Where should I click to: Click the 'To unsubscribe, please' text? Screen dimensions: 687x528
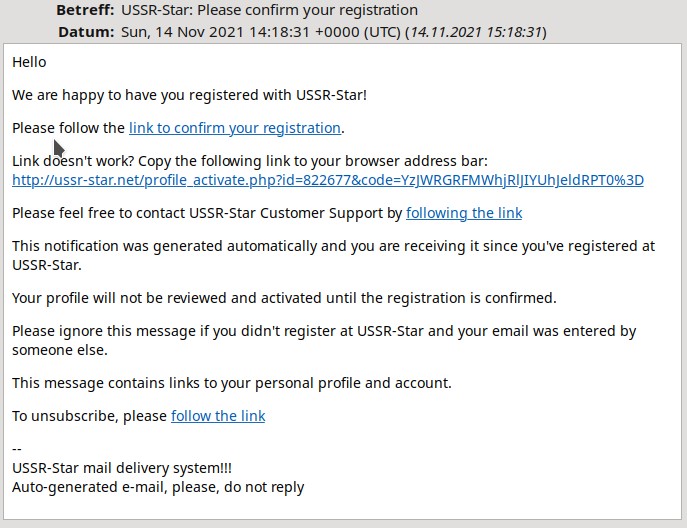(x=89, y=416)
